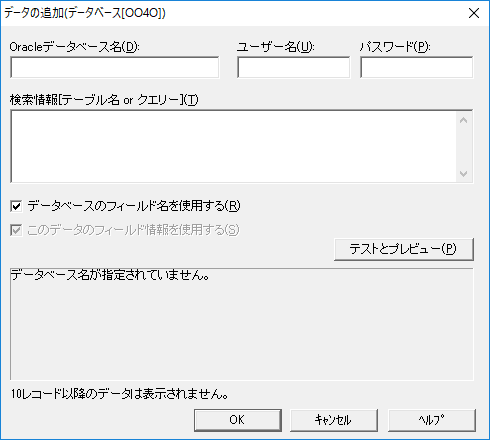
Task: Confirm with the OK button
Action: [238, 420]
